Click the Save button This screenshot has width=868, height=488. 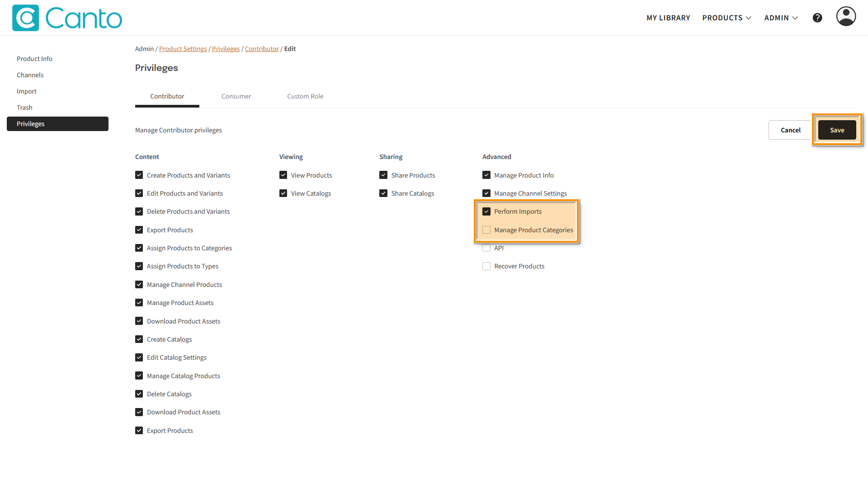837,130
